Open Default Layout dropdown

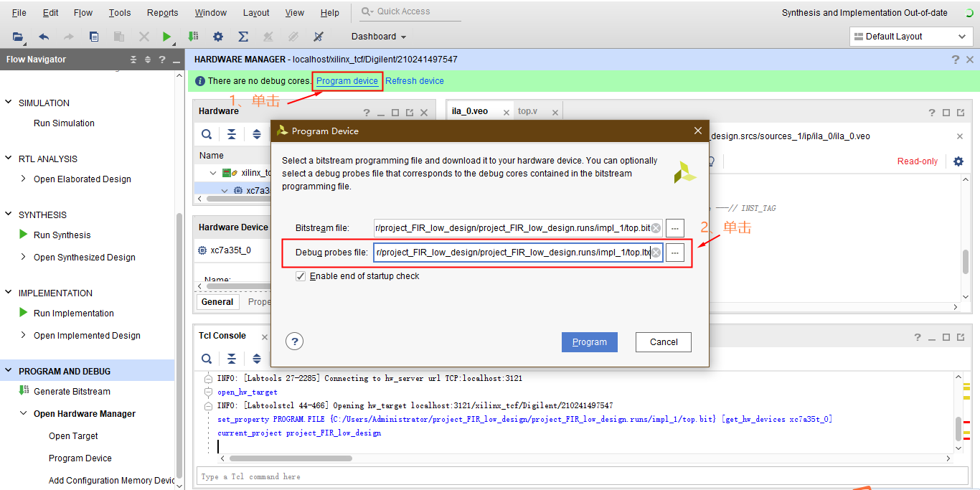pos(911,37)
